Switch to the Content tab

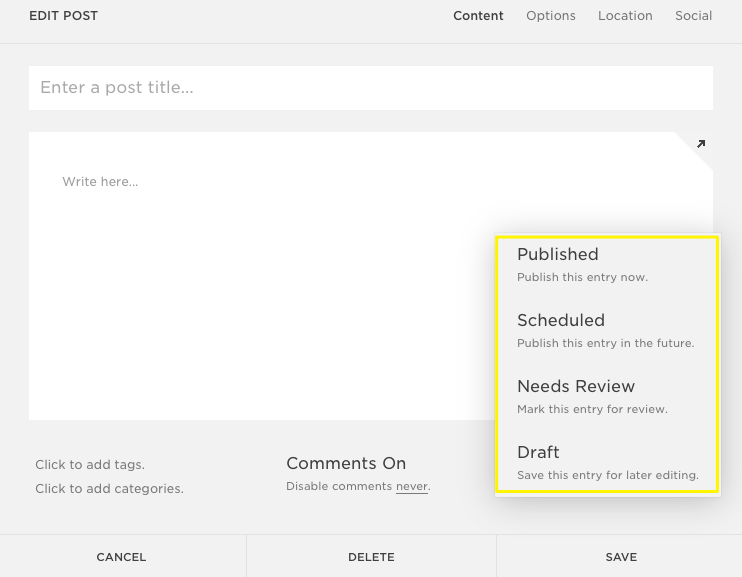coord(478,16)
